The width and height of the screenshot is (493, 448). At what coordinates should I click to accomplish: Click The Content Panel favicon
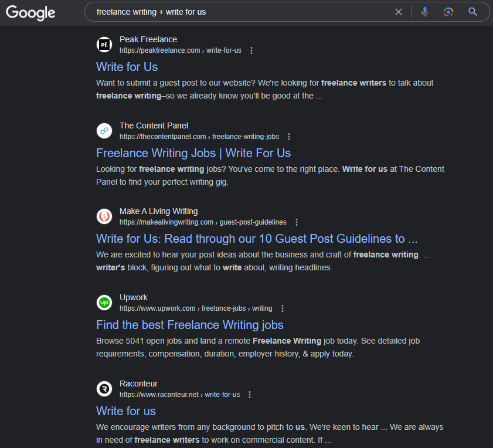104,131
